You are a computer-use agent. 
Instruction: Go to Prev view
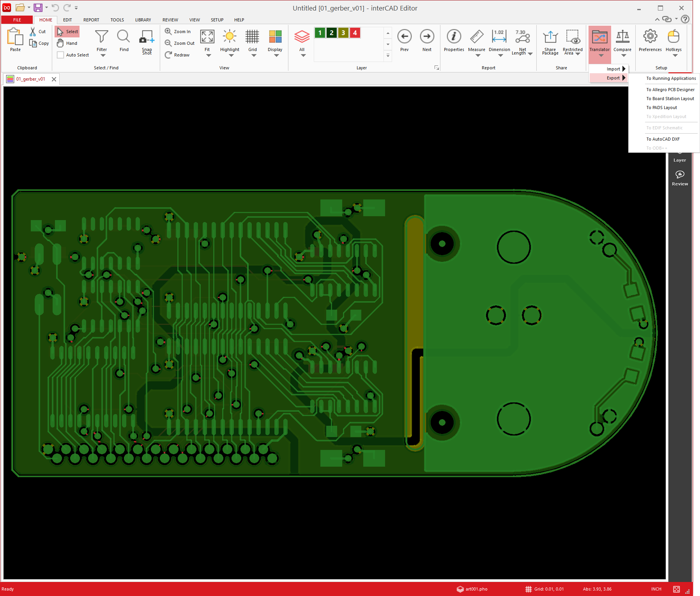(405, 36)
